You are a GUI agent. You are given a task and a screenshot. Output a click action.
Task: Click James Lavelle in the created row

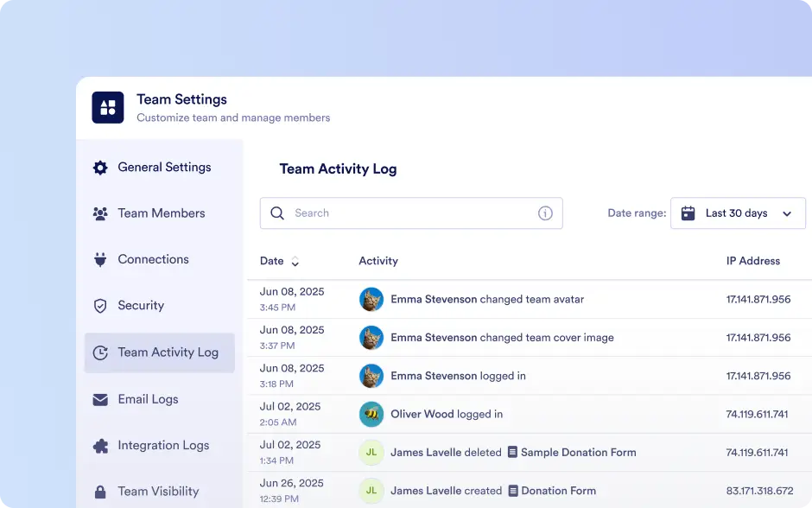click(x=426, y=491)
